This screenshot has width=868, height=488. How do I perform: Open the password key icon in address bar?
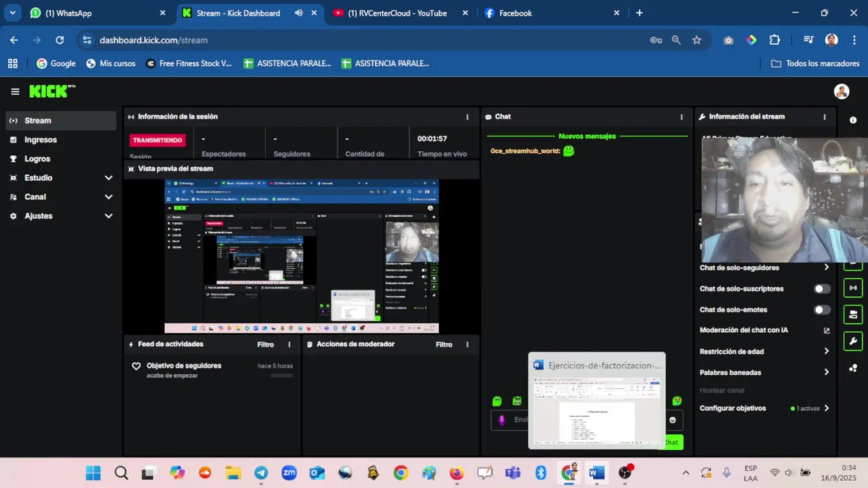click(x=656, y=40)
